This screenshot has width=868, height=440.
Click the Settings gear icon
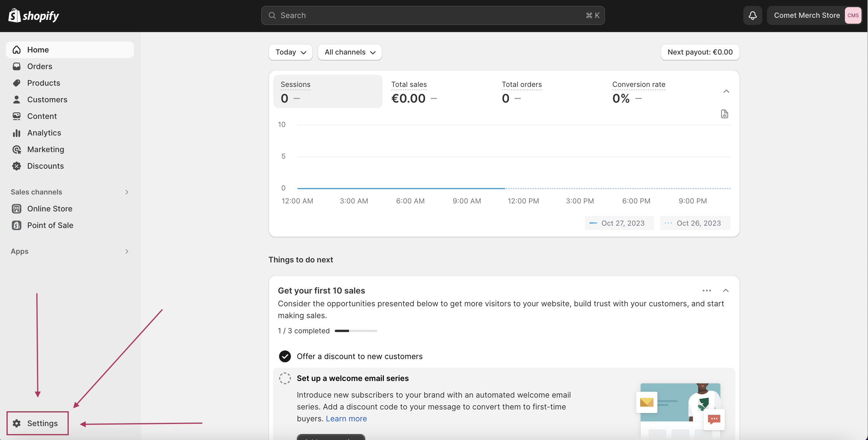[17, 423]
